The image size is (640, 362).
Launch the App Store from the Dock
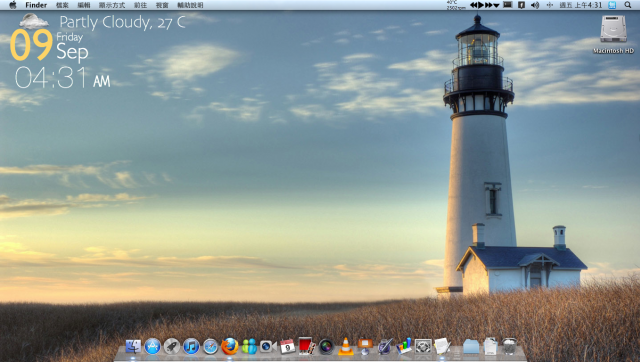pos(152,346)
